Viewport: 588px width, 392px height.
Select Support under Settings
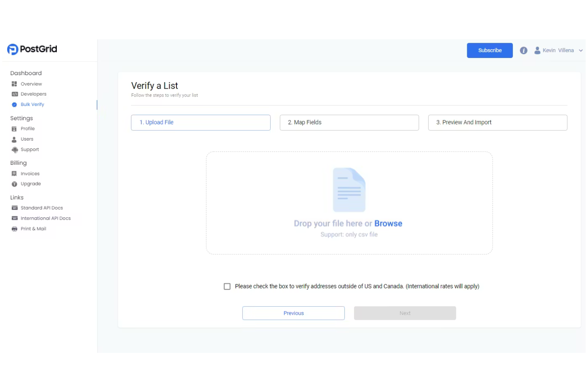pos(29,149)
